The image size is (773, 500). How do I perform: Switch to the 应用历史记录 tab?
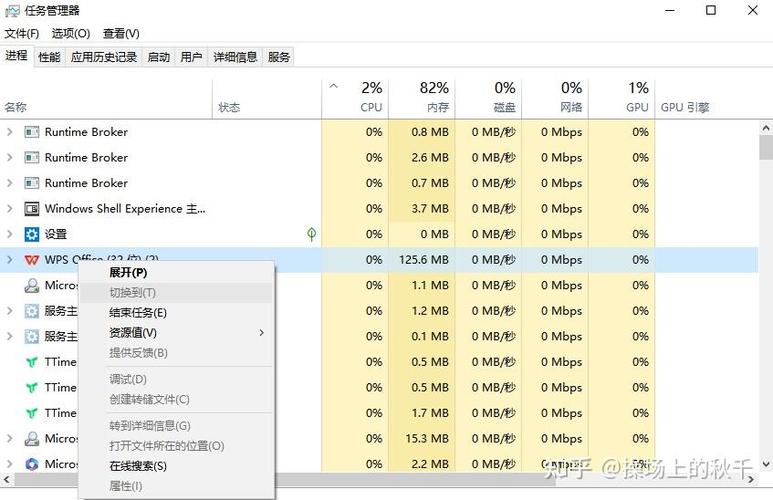[104, 57]
